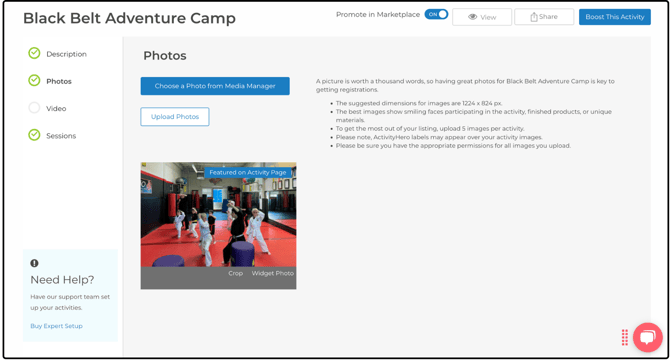
Task: Go to the Sessions section
Action: 61,136
